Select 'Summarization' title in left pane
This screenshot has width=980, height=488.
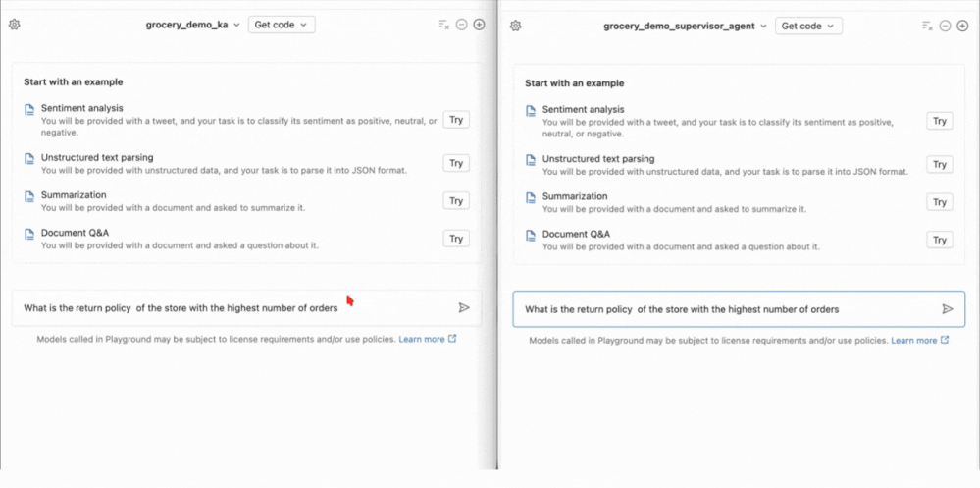(x=74, y=195)
